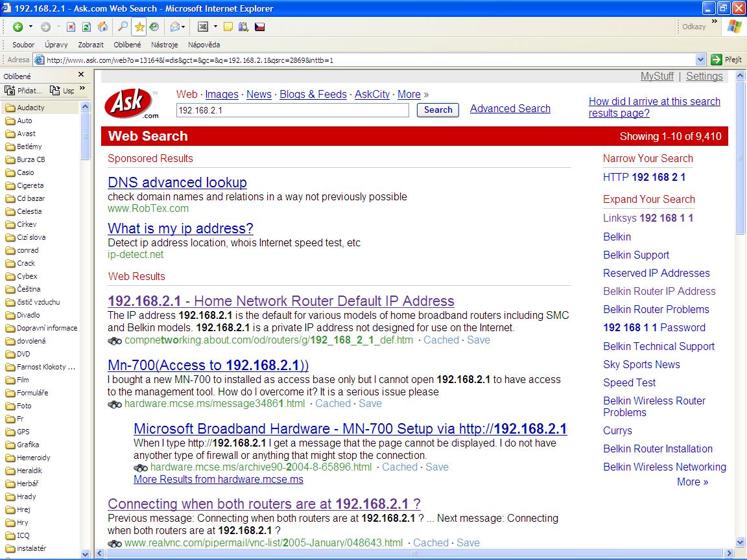Open the History toolbar icon
The image size is (747, 560).
154,27
